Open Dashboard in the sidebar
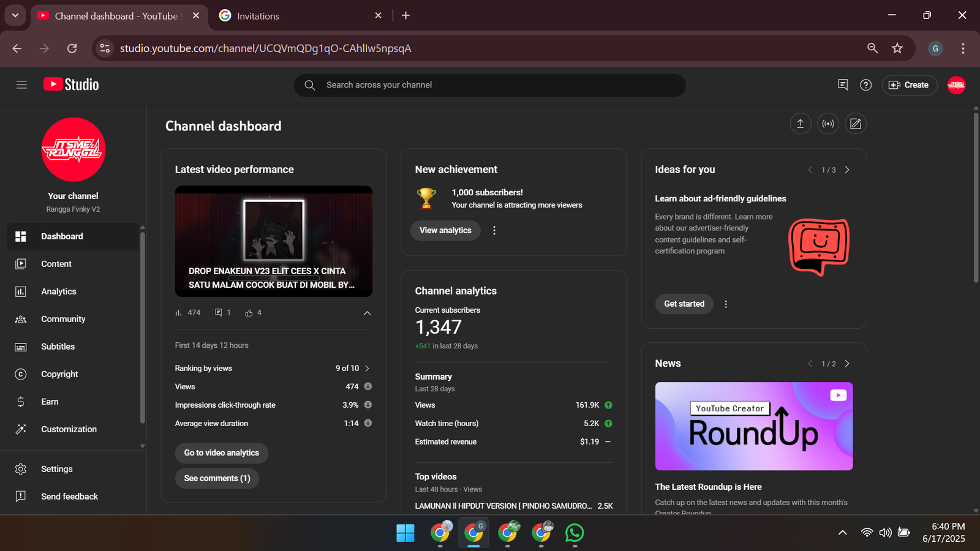Viewport: 980px width, 551px height. (x=72, y=236)
